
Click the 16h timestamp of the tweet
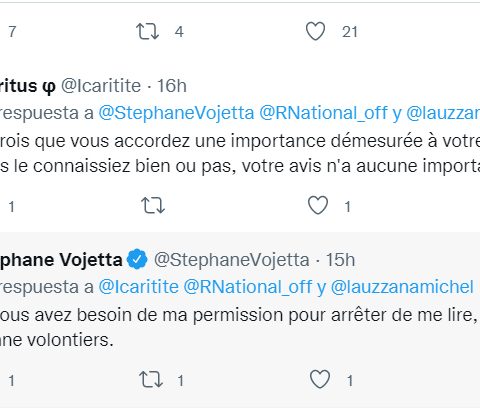click(x=172, y=86)
